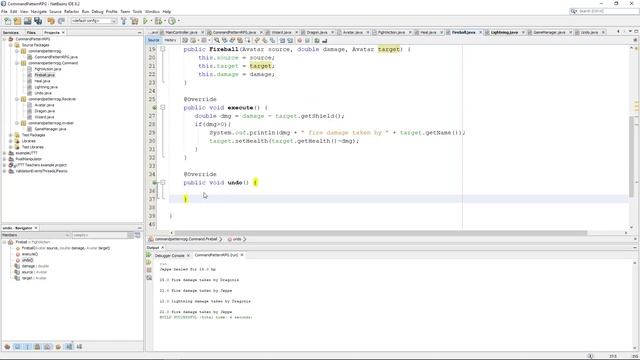Image resolution: width=640 pixels, height=360 pixels.
Task: Close the Fireball.java editor tab
Action: pos(480,32)
